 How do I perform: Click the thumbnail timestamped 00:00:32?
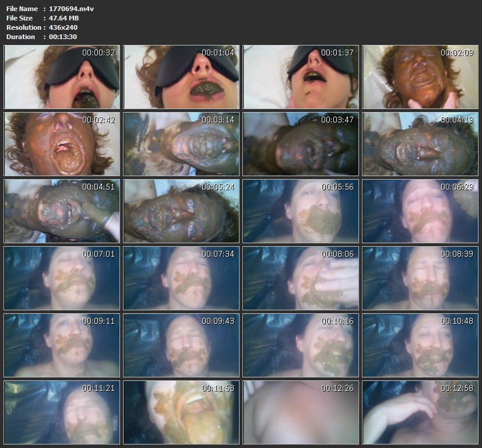tap(62, 77)
